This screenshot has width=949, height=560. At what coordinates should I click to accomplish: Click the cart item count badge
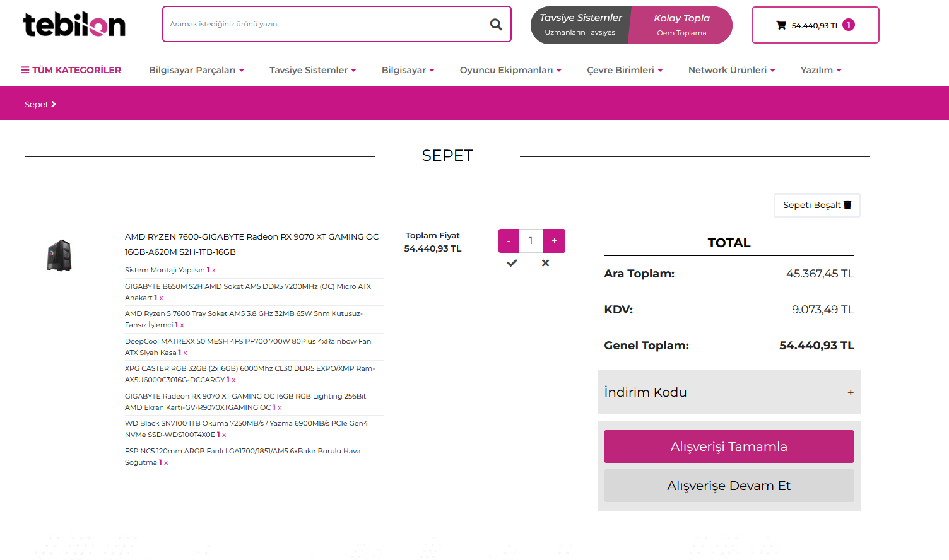849,25
